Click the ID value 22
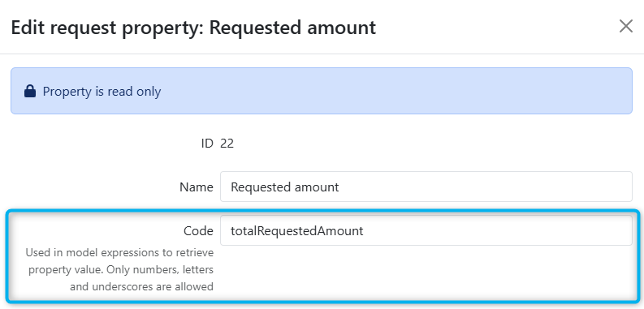Image resolution: width=644 pixels, height=309 pixels. 227,144
